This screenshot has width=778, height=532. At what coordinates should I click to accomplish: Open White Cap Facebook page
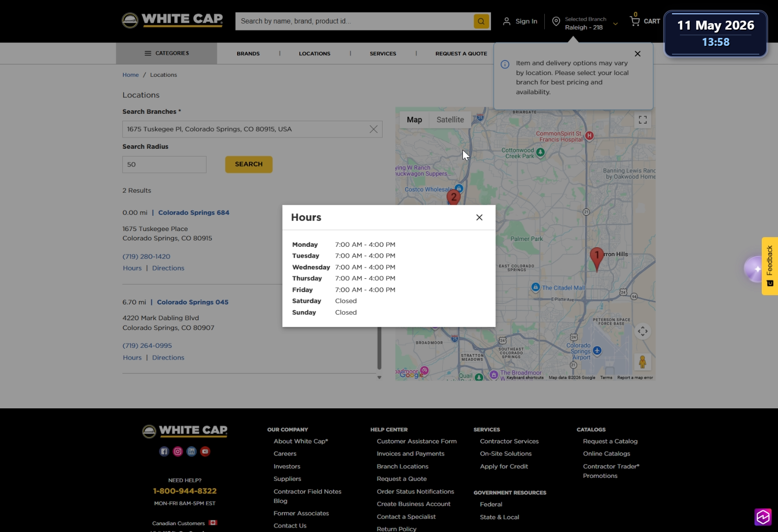[x=164, y=451]
